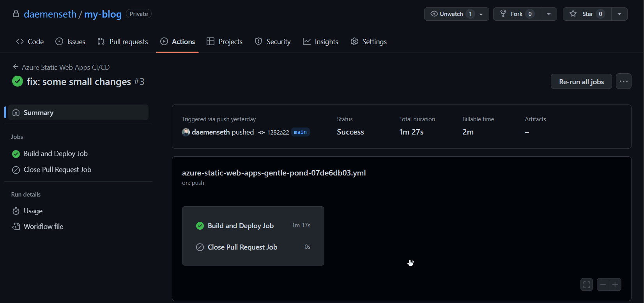Screen dimensions: 644x303
Task: Open repository Settings tab
Action: (368, 41)
